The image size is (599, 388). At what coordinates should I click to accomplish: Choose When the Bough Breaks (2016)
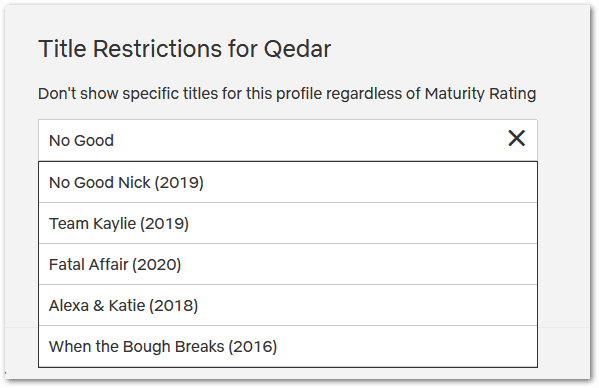(288, 346)
